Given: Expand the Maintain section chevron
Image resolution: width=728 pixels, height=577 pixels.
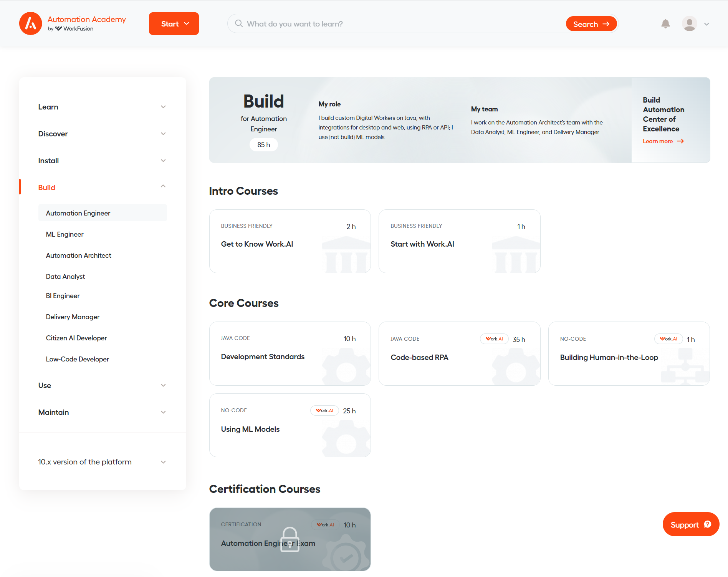Looking at the screenshot, I should (x=163, y=412).
